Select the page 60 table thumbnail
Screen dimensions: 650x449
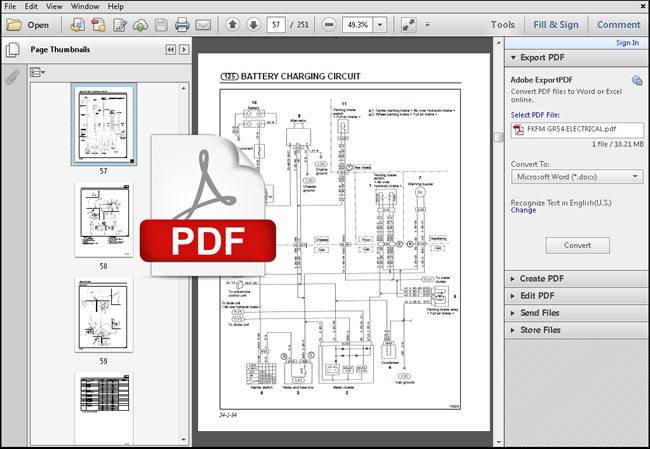click(x=104, y=408)
